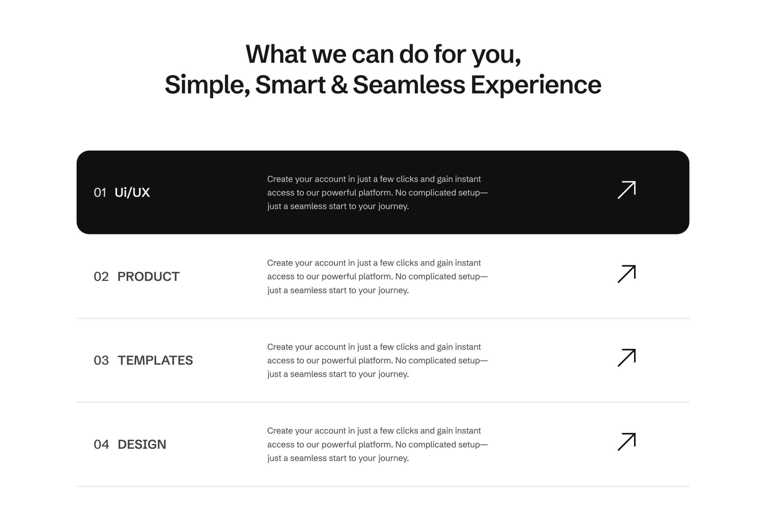This screenshot has width=766, height=532.
Task: Click the TEMPLATES row diagonal arrow
Action: [x=626, y=358]
